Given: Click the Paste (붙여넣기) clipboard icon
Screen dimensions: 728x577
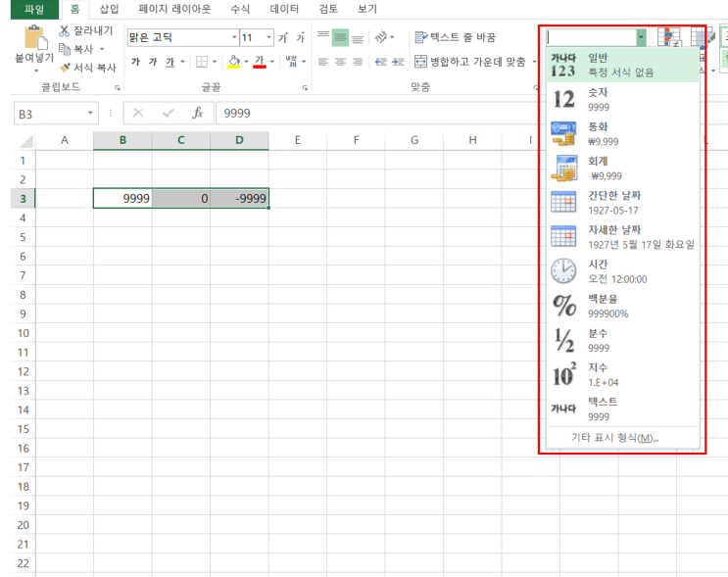Looking at the screenshot, I should [x=35, y=38].
